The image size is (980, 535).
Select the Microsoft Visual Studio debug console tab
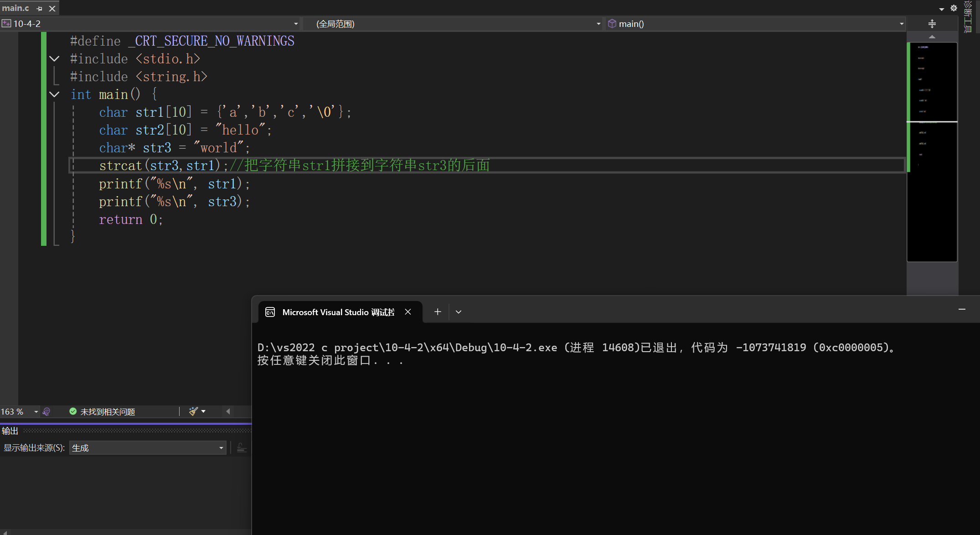coord(338,312)
